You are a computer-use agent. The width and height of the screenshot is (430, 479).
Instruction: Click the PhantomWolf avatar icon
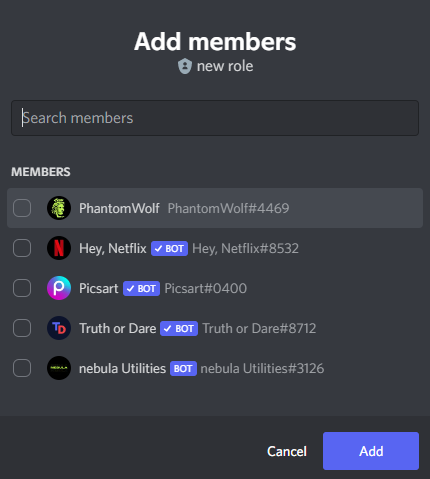[59, 208]
